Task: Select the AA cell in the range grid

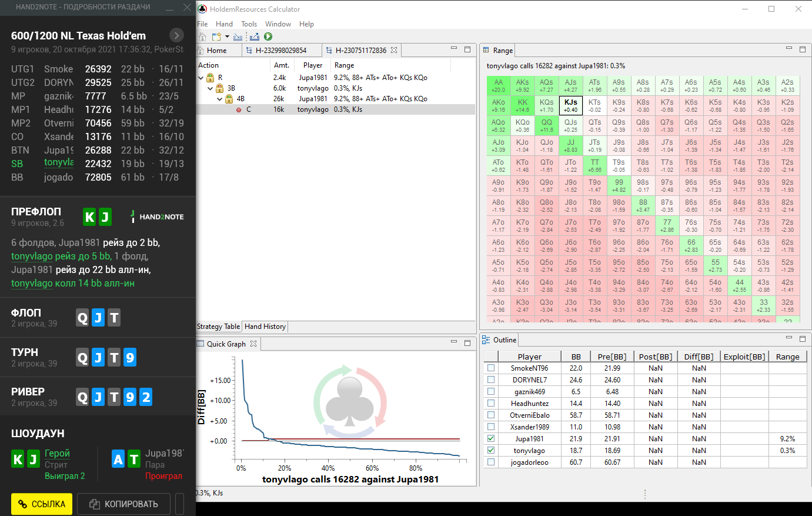Action: [x=499, y=86]
